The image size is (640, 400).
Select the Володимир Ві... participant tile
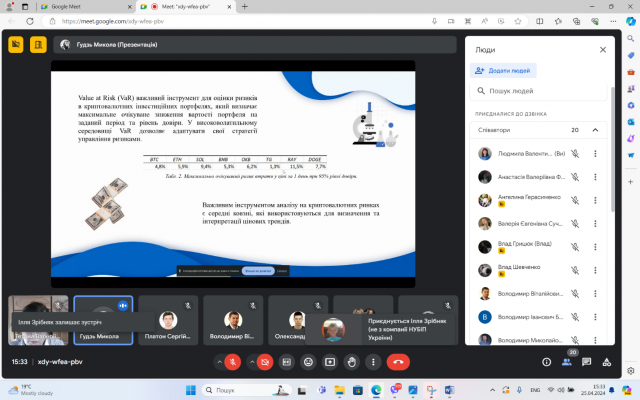tap(233, 320)
